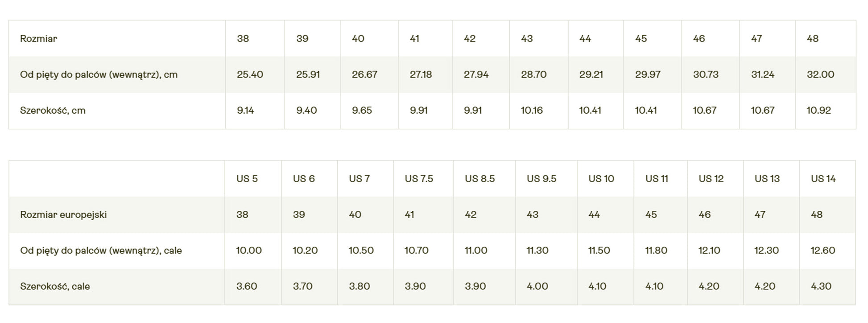The width and height of the screenshot is (868, 323).
Task: Click the 'Szerokość, cale' row label
Action: pos(55,286)
